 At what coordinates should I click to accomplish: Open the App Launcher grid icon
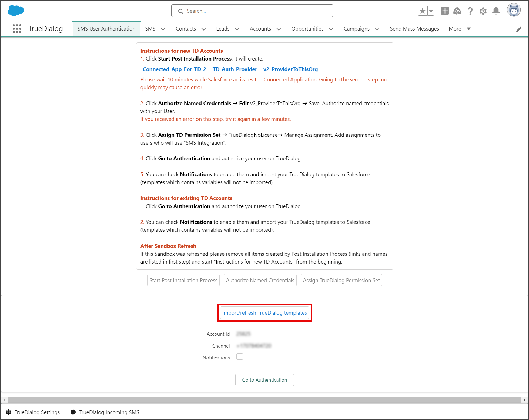point(17,29)
